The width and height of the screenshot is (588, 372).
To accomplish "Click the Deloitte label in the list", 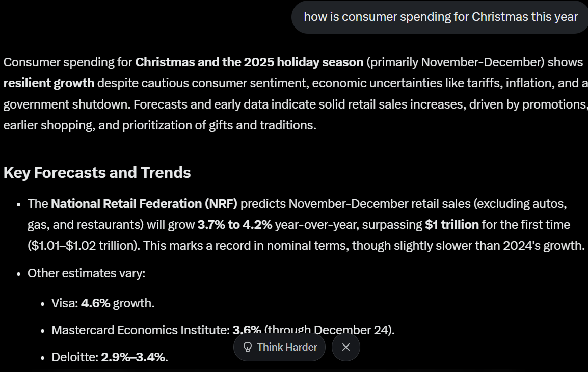I will (x=74, y=357).
